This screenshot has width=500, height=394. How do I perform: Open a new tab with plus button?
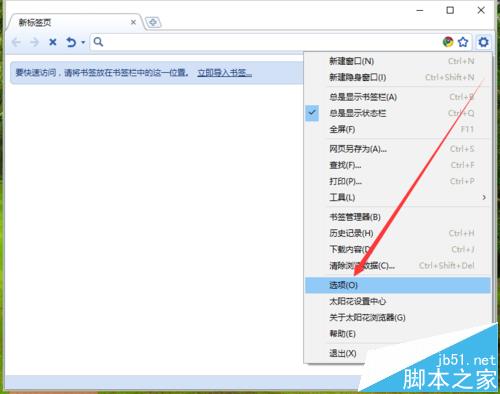tap(153, 23)
